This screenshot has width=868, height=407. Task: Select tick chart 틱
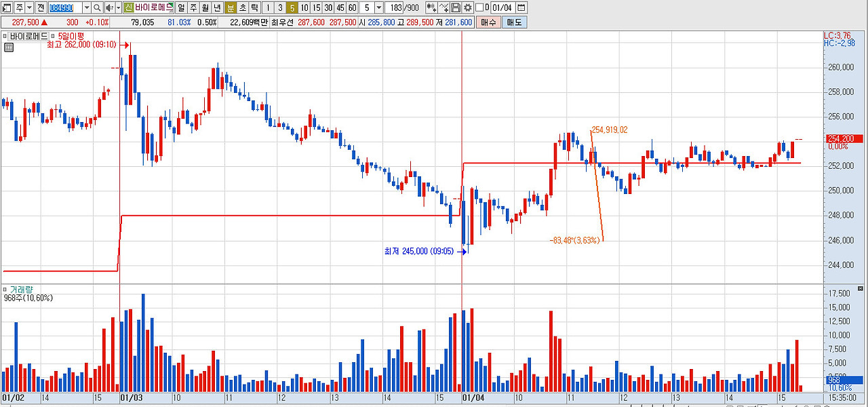pyautogui.click(x=254, y=7)
